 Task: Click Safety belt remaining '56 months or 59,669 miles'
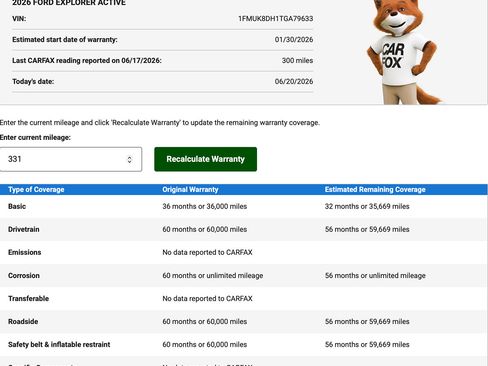tap(367, 345)
